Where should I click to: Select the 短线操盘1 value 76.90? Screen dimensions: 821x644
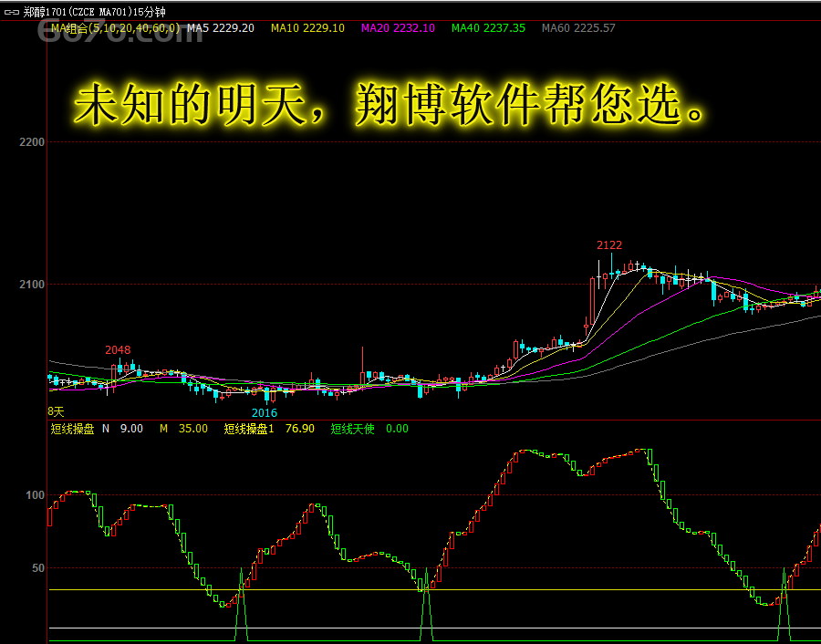[x=300, y=429]
